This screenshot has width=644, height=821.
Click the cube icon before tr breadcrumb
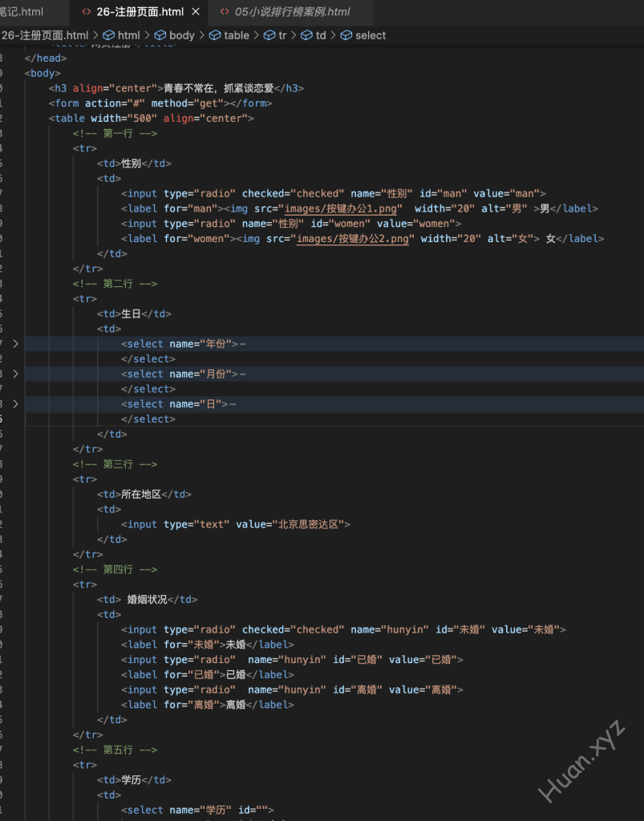269,35
